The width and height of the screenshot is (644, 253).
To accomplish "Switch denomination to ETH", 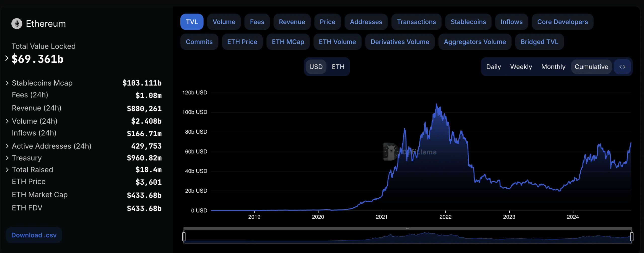I will click(338, 67).
